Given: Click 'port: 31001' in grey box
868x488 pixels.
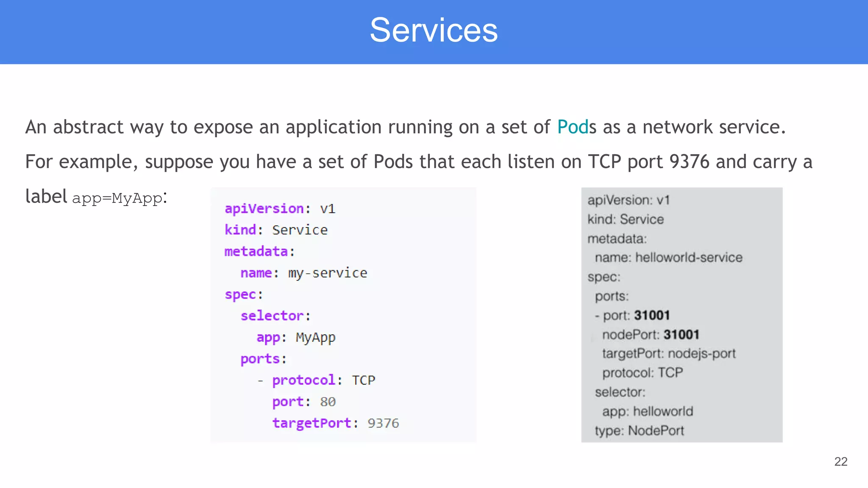Looking at the screenshot, I should pos(636,316).
